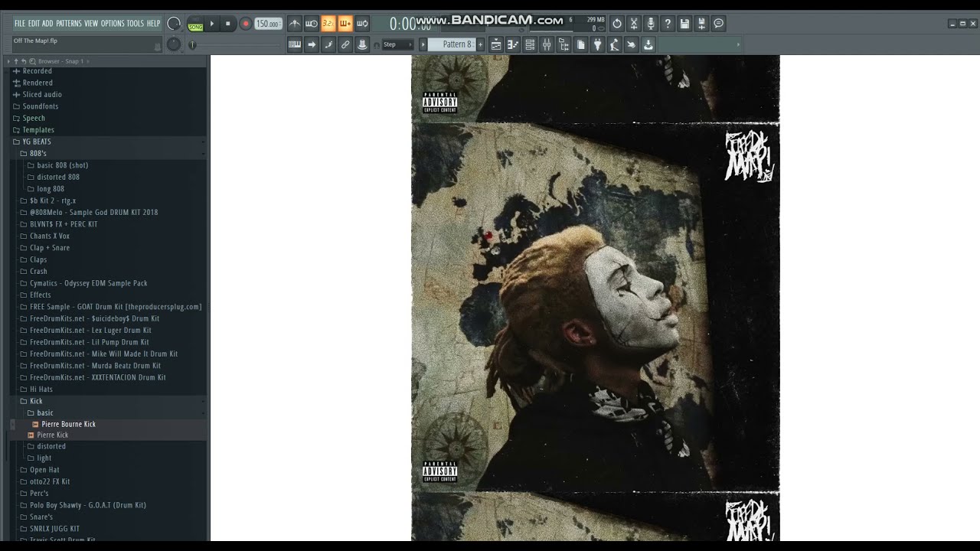Open the FILE menu
This screenshot has height=551, width=980.
click(20, 24)
